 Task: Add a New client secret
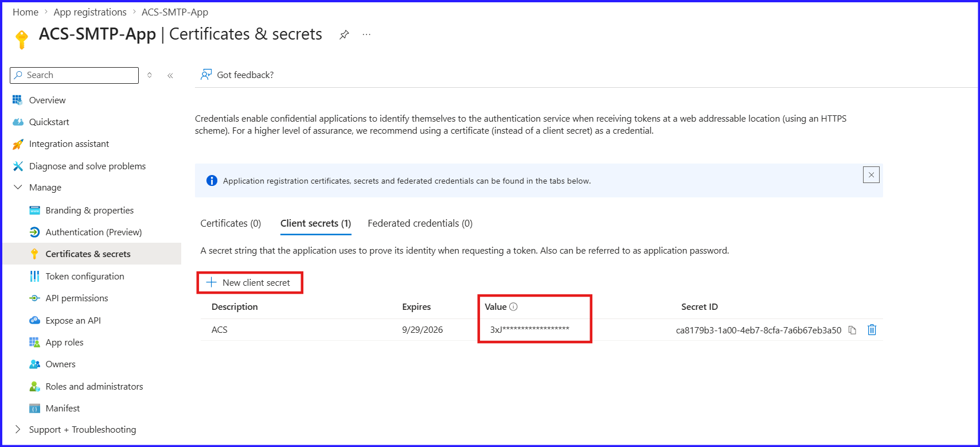tap(249, 283)
